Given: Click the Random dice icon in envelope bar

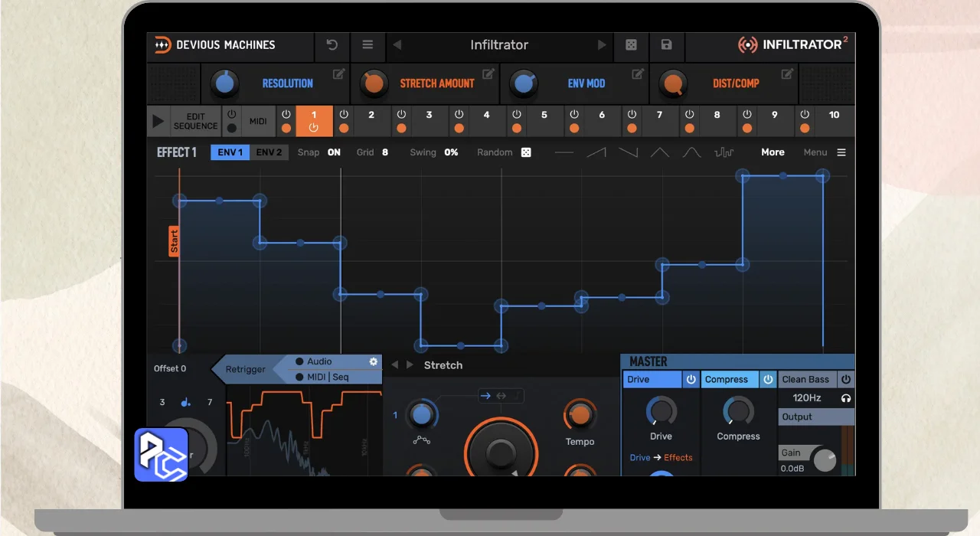Looking at the screenshot, I should pyautogui.click(x=526, y=152).
